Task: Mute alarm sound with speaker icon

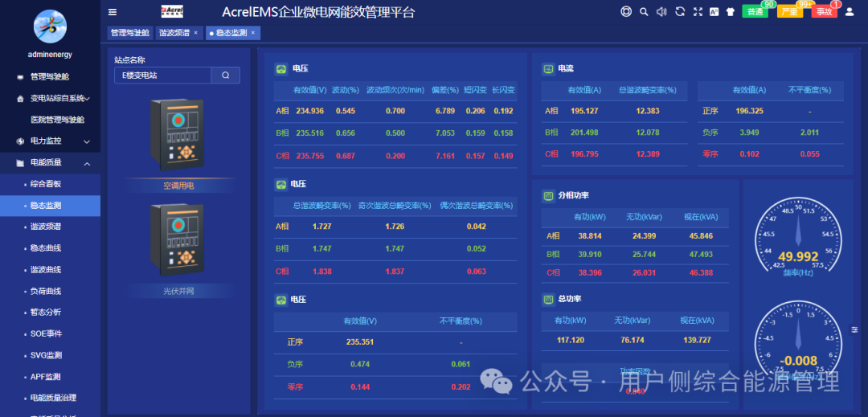Action: 661,11
